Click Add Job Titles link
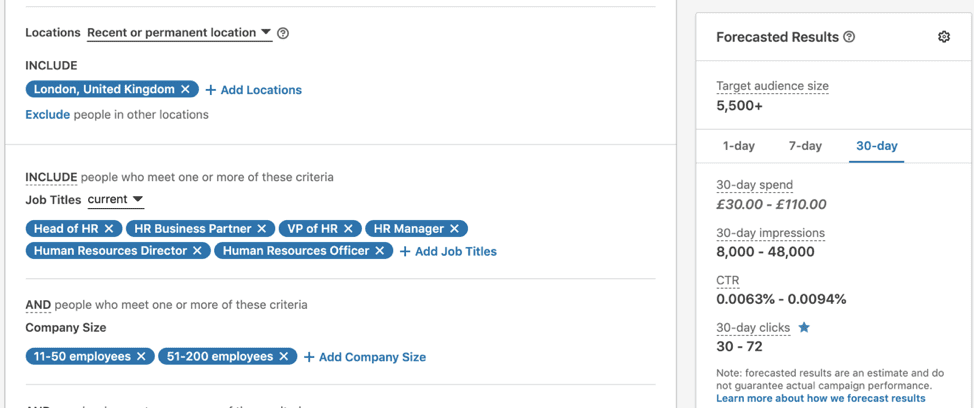 pyautogui.click(x=448, y=251)
